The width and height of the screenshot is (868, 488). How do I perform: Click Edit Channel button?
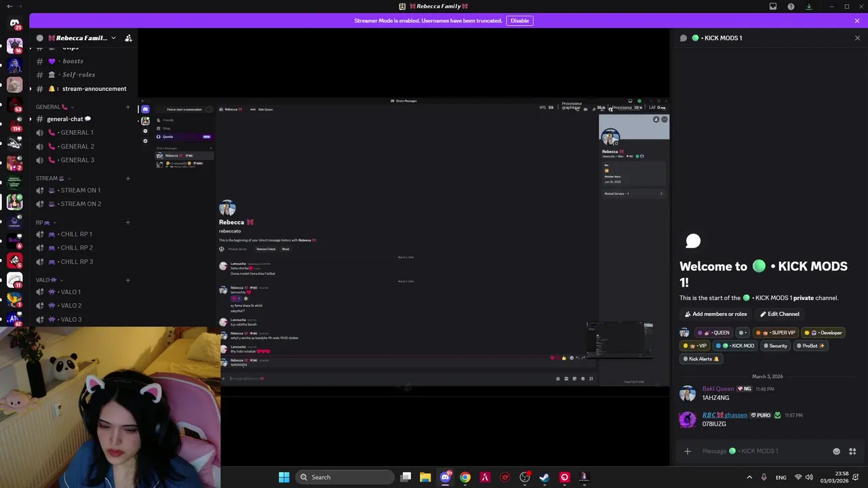pyautogui.click(x=779, y=314)
